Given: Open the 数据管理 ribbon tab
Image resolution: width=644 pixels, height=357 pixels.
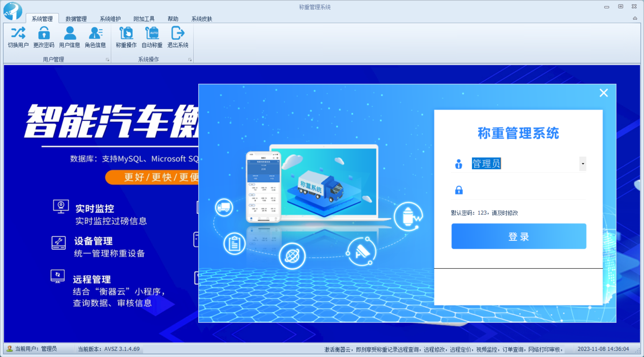Looking at the screenshot, I should 76,19.
